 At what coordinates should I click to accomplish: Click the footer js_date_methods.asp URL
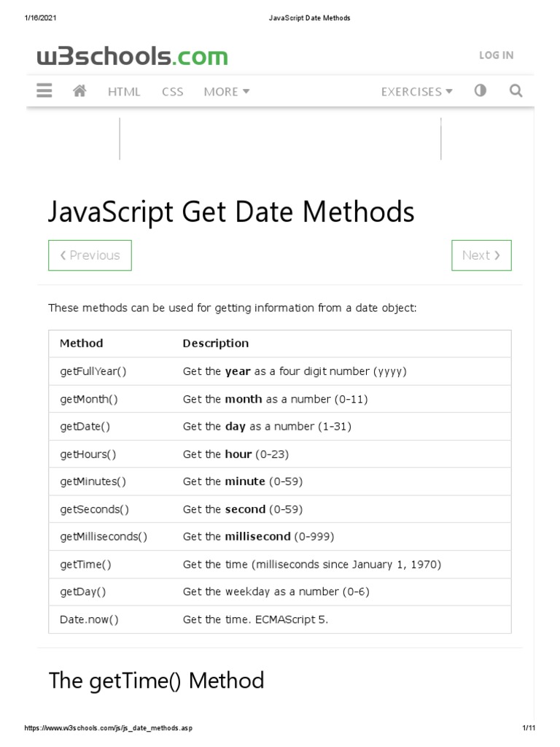point(109,728)
